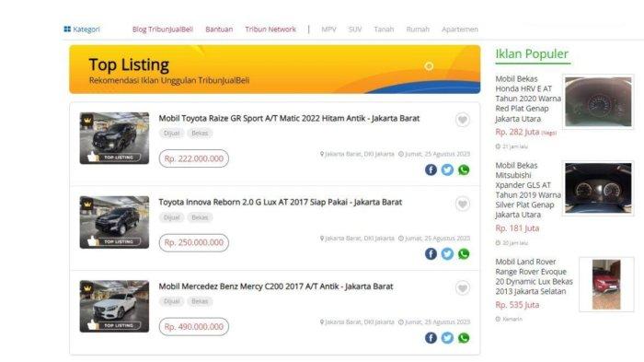The width and height of the screenshot is (644, 362).
Task: Favorite the Mercedez Benz C200 listing
Action: pos(463,288)
